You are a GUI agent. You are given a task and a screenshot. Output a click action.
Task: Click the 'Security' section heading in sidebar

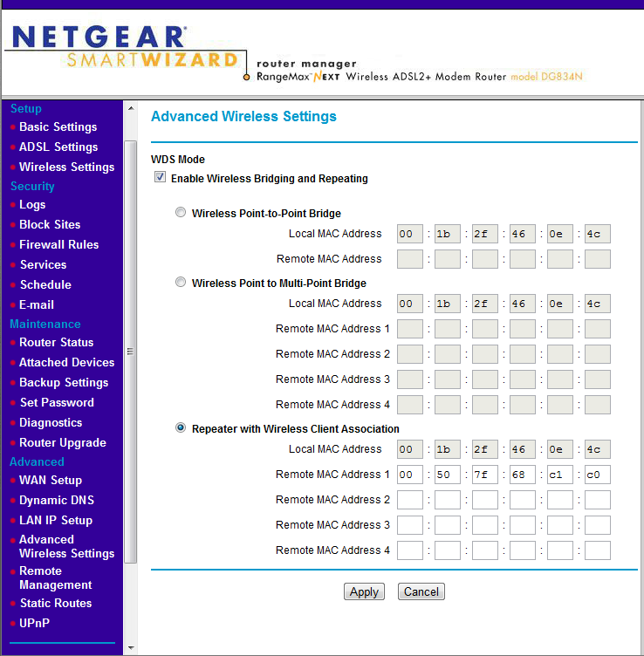32,186
